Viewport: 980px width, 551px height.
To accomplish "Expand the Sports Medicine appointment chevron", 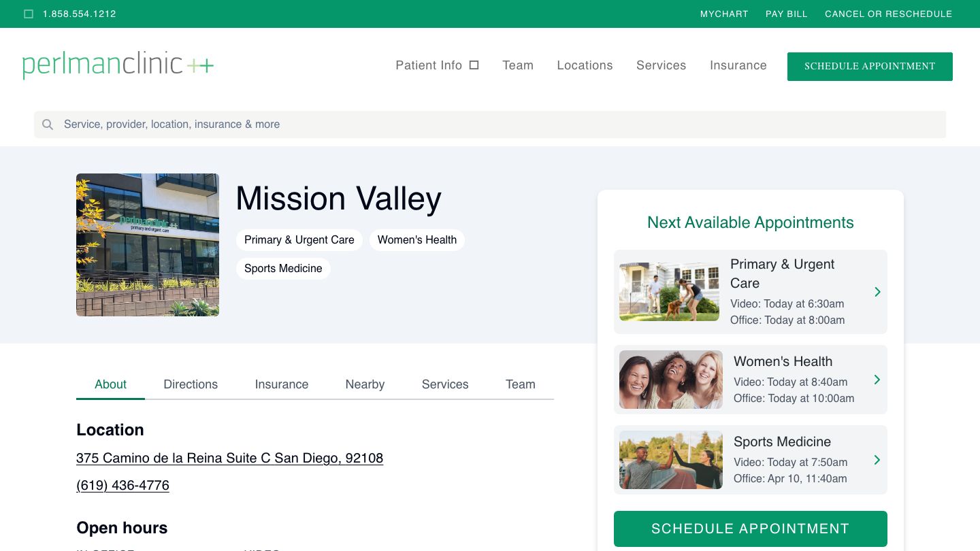I will tap(877, 460).
